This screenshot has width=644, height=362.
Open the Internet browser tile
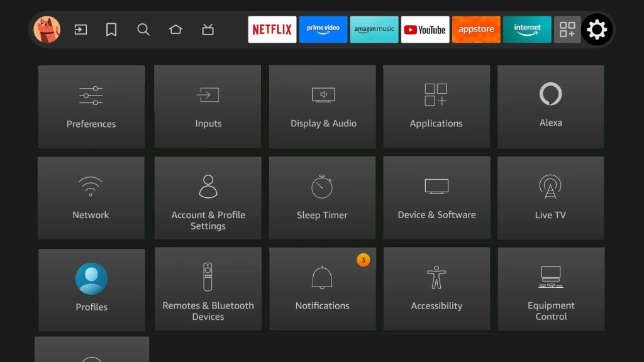(527, 30)
